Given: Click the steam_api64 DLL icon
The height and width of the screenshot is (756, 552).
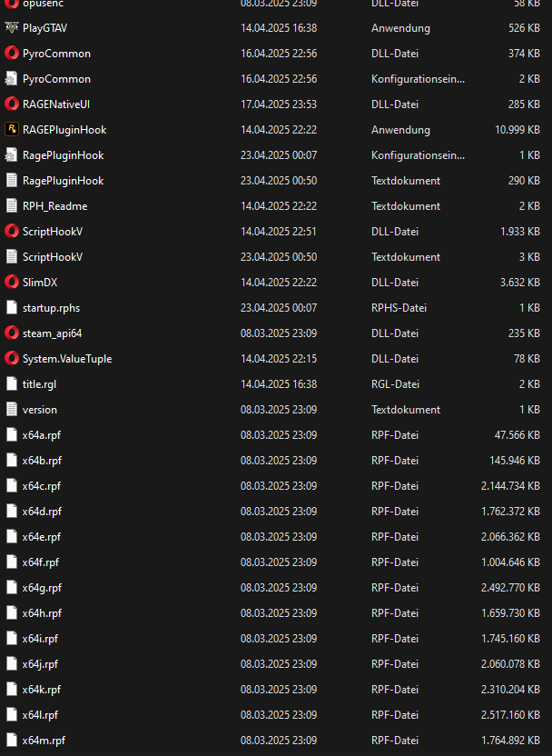Looking at the screenshot, I should tap(12, 333).
